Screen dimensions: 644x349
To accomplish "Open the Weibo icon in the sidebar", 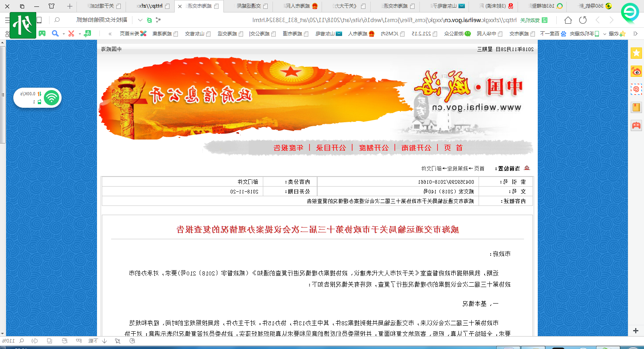I will pyautogui.click(x=636, y=72).
